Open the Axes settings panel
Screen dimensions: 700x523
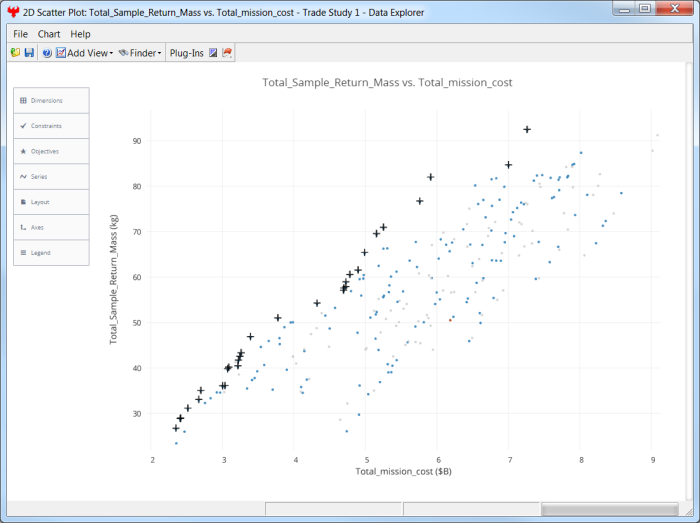click(x=51, y=227)
